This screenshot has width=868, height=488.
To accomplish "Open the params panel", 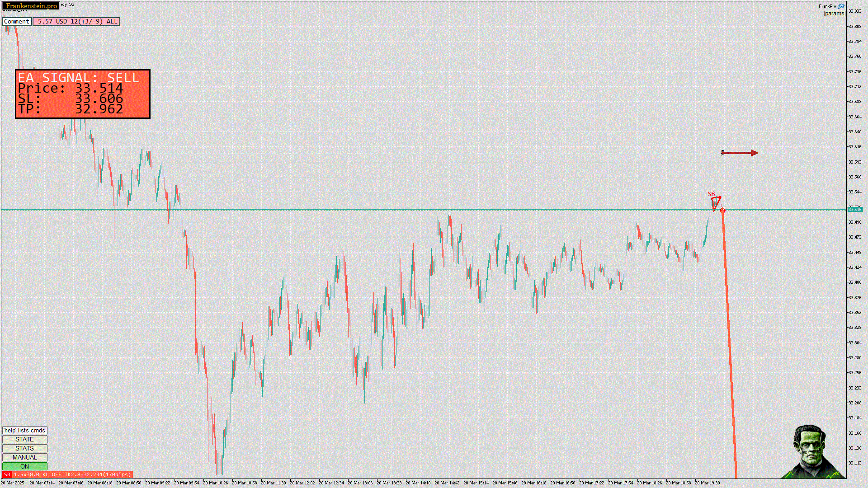I will click(x=834, y=14).
